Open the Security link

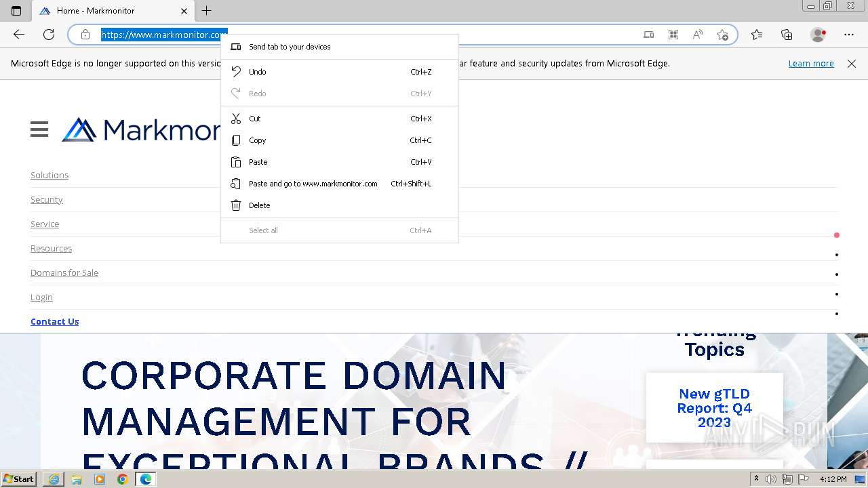click(47, 199)
